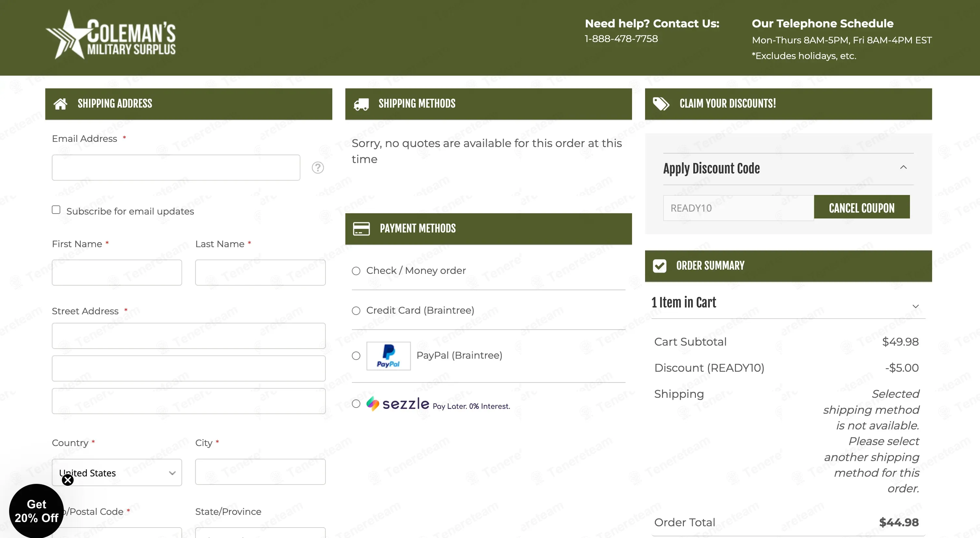The height and width of the screenshot is (538, 980).
Task: Click 'Our Telephone Schedule' heading
Action: (x=823, y=23)
